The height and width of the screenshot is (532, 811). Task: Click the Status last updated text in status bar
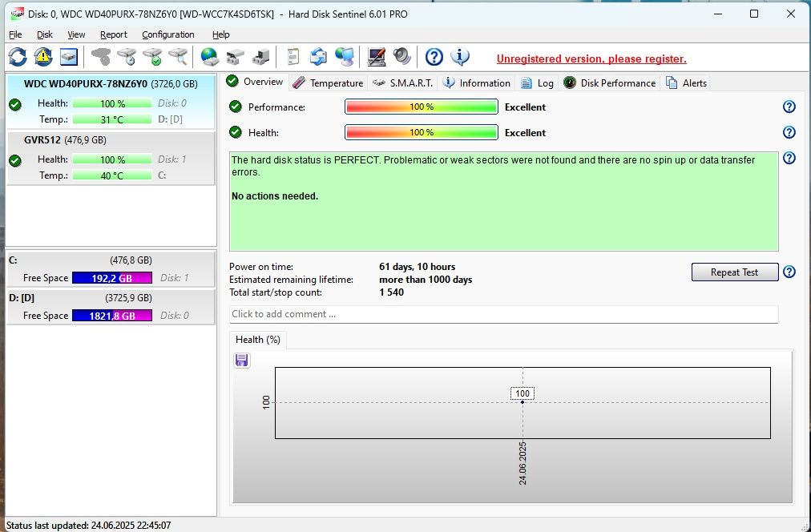tap(88, 526)
